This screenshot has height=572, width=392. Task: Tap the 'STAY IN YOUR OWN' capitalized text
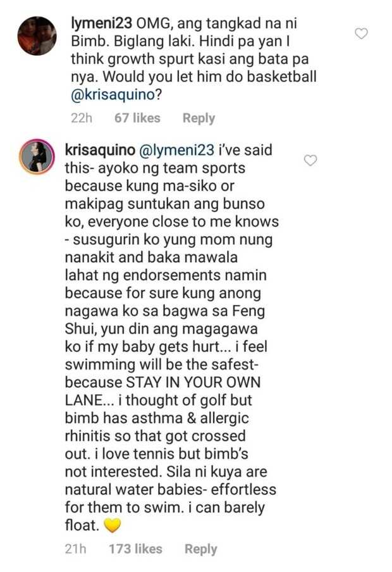(193, 382)
